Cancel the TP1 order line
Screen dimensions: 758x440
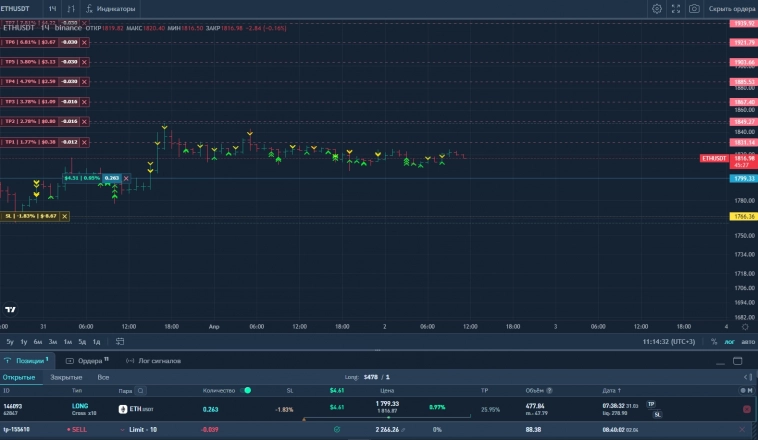click(x=84, y=142)
